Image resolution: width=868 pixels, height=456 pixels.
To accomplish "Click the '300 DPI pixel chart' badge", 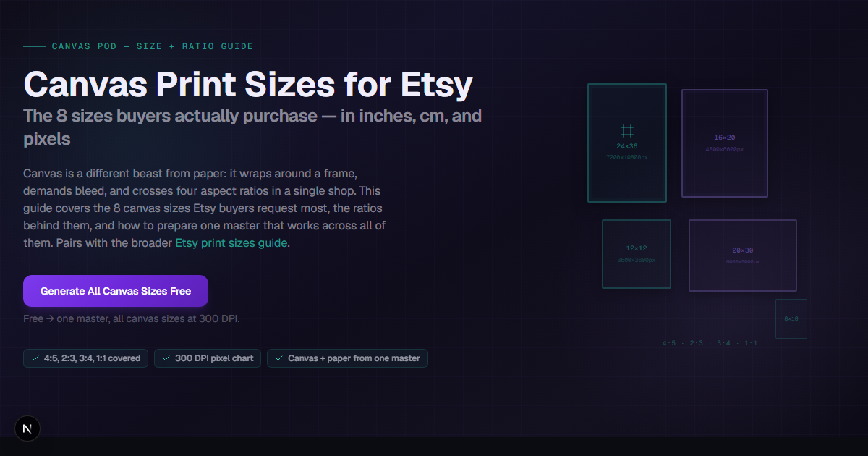I will [x=208, y=358].
